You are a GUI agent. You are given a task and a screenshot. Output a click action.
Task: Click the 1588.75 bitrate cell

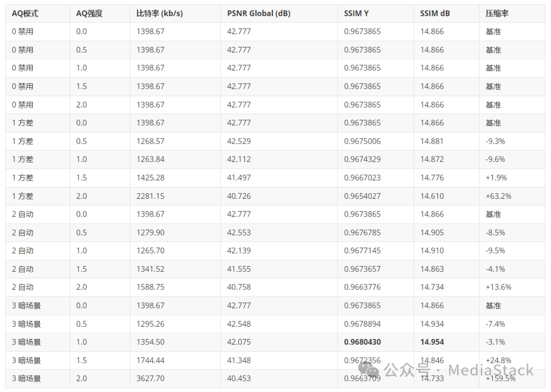pyautogui.click(x=151, y=287)
